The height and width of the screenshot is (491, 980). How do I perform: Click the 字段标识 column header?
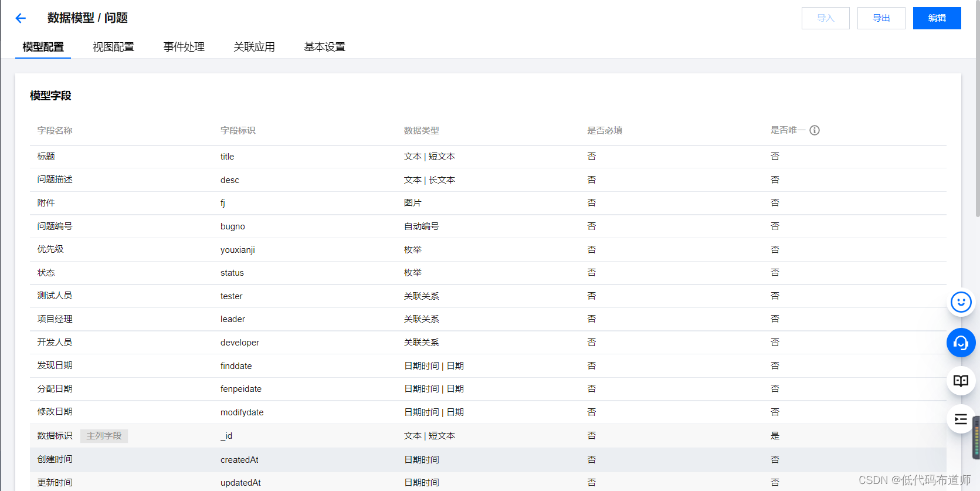238,130
